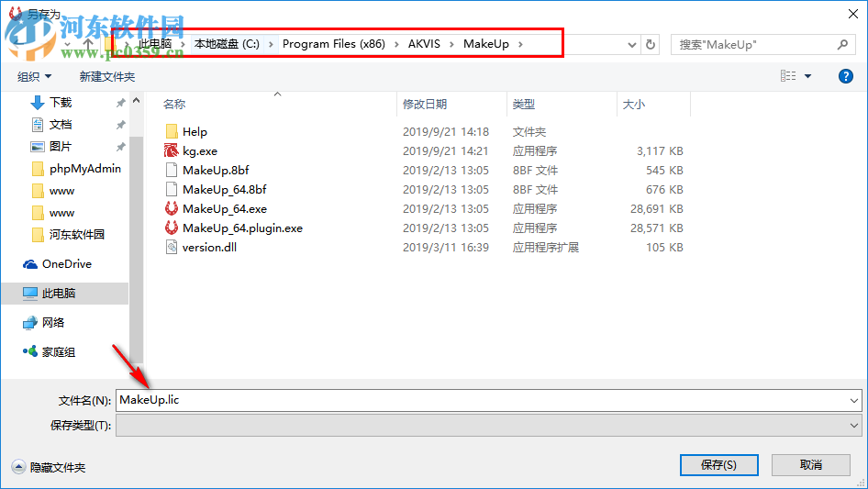Screen dimensions: 868x489
Task: Click the search magnifier icon
Action: [842, 44]
